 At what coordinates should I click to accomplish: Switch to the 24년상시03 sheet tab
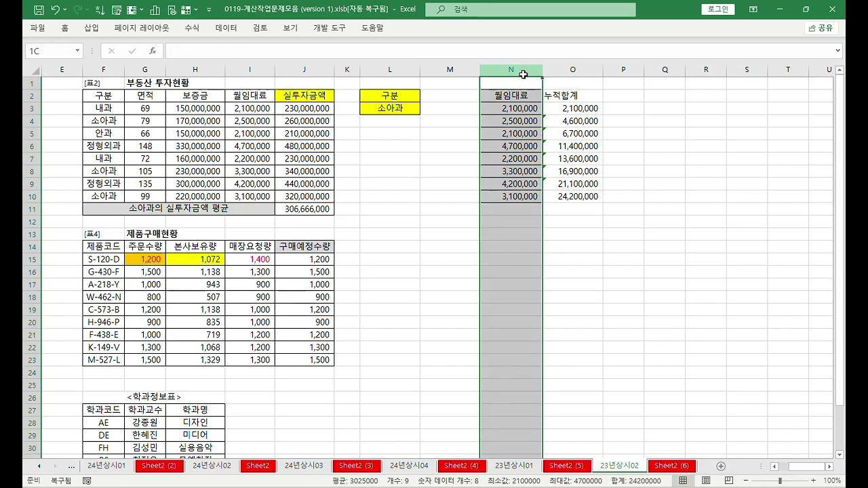click(x=304, y=466)
